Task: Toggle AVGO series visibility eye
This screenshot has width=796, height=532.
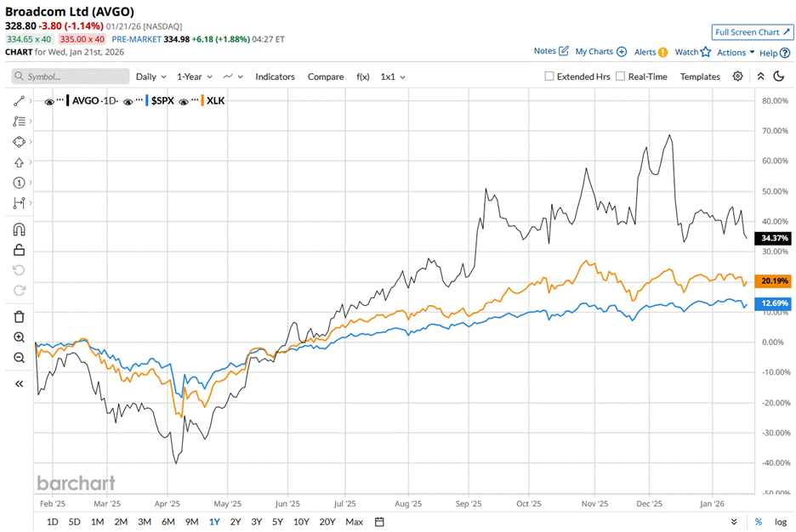Action: (49, 102)
